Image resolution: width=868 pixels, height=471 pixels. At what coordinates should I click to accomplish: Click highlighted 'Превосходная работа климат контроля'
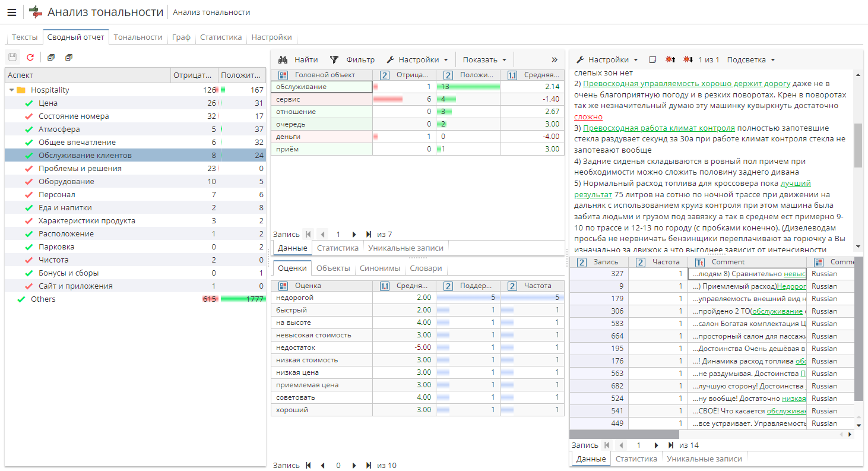click(658, 128)
